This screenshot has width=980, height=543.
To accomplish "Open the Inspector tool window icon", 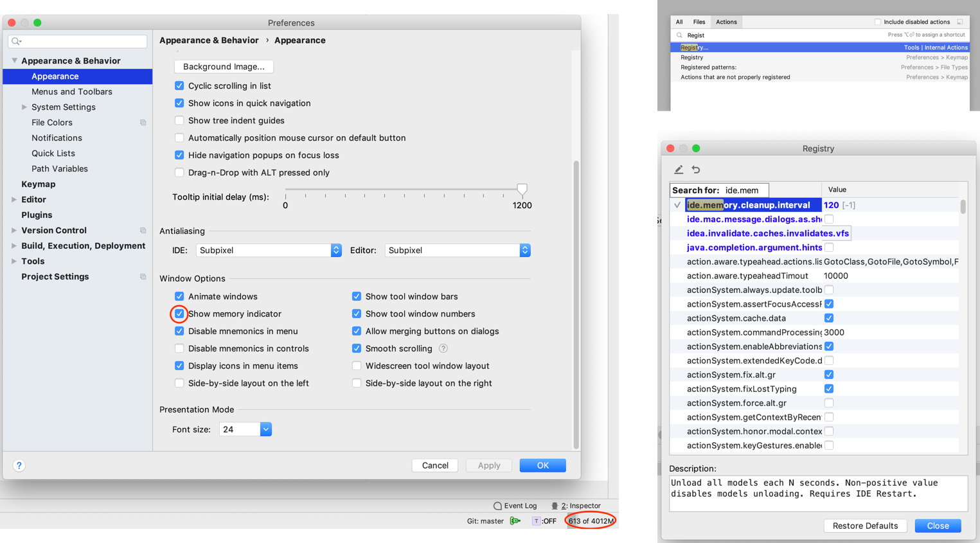I will [555, 506].
